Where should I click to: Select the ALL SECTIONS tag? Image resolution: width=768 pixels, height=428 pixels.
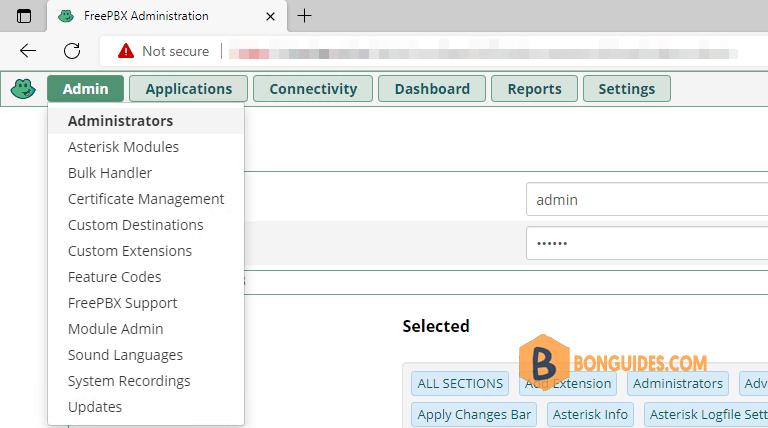coord(460,383)
